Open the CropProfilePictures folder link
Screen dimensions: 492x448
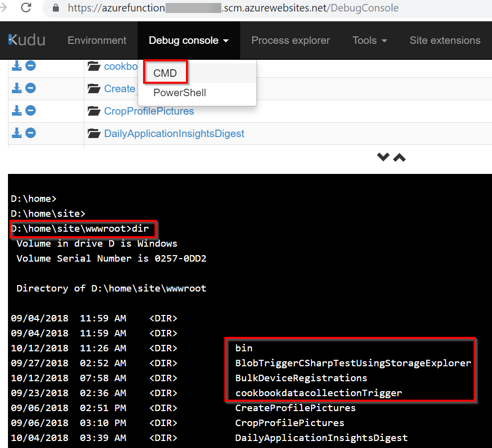coord(149,111)
